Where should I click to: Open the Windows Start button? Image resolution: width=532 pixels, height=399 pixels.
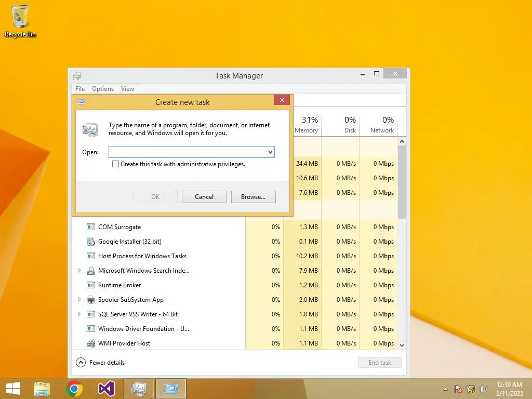coord(13,389)
